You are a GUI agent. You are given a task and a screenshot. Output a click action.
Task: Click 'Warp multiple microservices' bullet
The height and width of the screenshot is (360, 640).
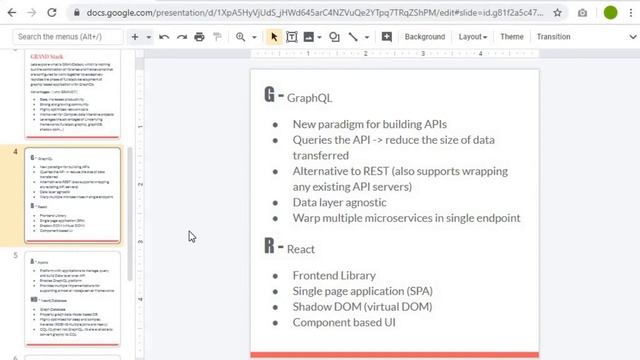click(406, 218)
